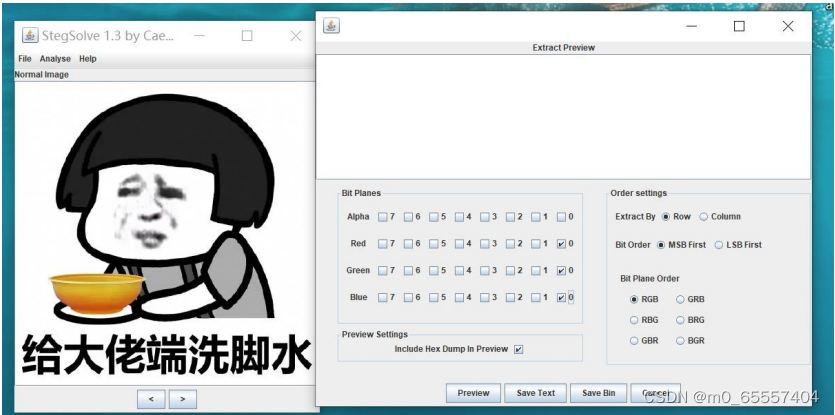Select Blue bit plane 7 checkbox
This screenshot has width=835, height=415.
[382, 297]
